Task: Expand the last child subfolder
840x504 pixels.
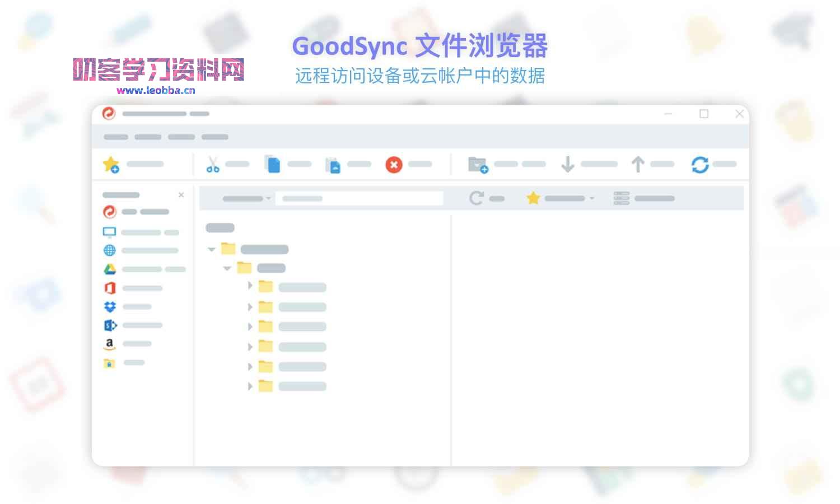Action: click(x=250, y=386)
